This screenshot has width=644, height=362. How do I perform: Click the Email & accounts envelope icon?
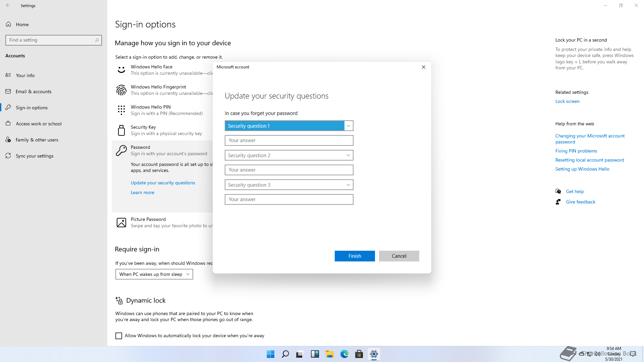[x=8, y=91]
